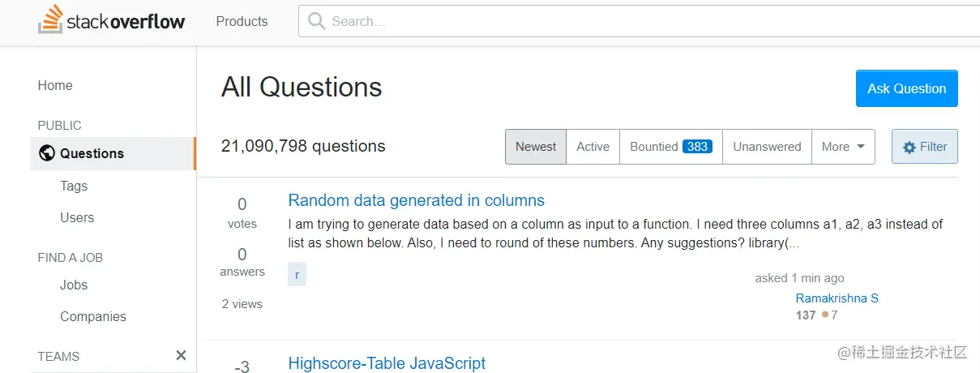Open Random data generated in columns question
Viewport: 980px width, 373px height.
tap(417, 200)
